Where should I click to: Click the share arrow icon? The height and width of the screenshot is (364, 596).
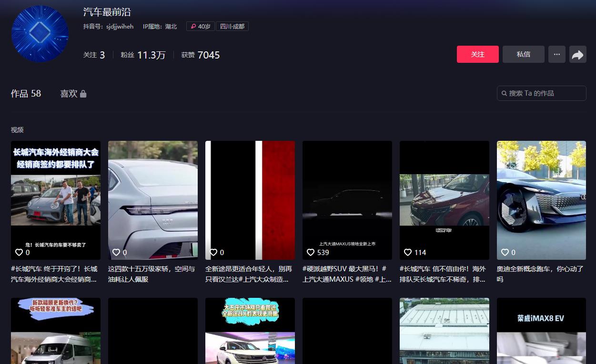click(577, 55)
